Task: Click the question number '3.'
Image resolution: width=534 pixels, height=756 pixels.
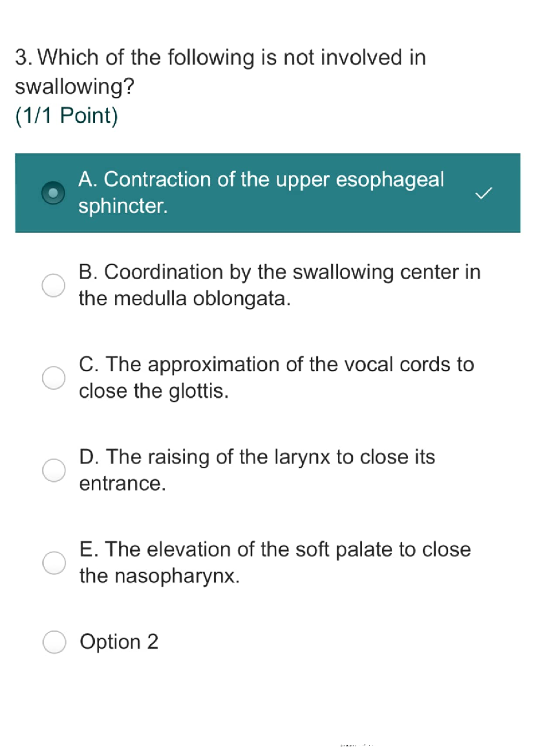Action: coord(23,58)
